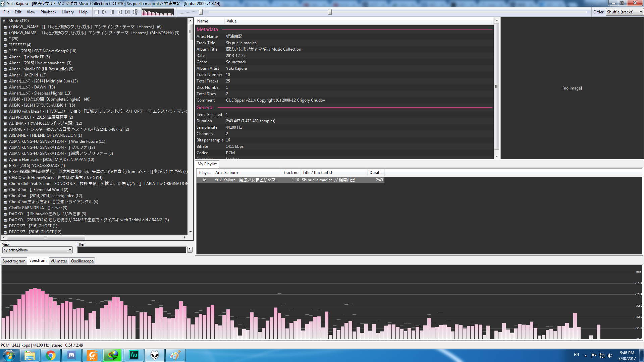
Task: Select All Music (419) root node
Action: tap(16, 21)
